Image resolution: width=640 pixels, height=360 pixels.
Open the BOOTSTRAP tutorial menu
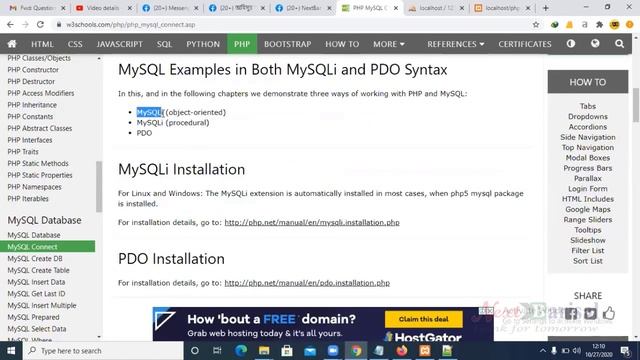[287, 44]
